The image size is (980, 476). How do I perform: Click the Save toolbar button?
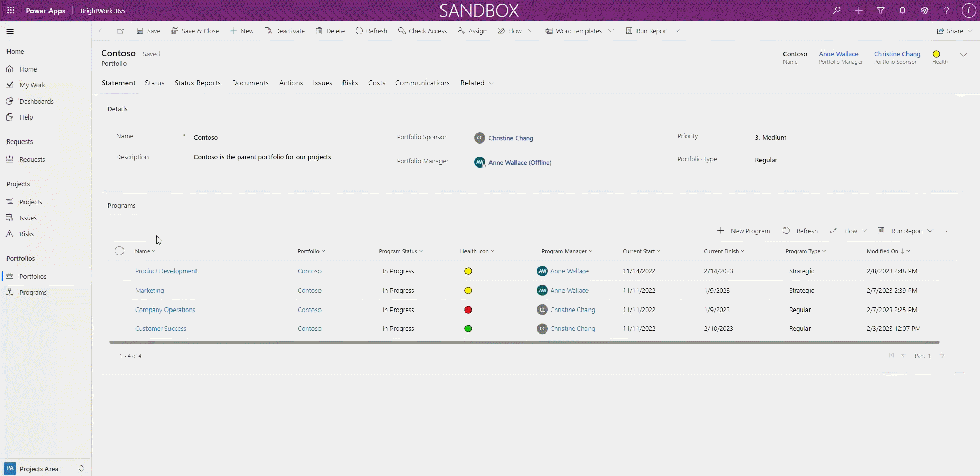pyautogui.click(x=148, y=31)
